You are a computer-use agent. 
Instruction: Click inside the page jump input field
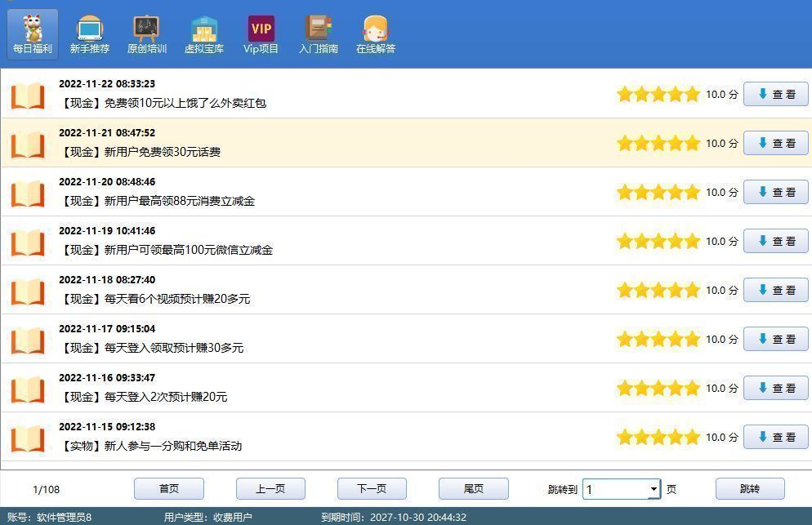[609, 489]
